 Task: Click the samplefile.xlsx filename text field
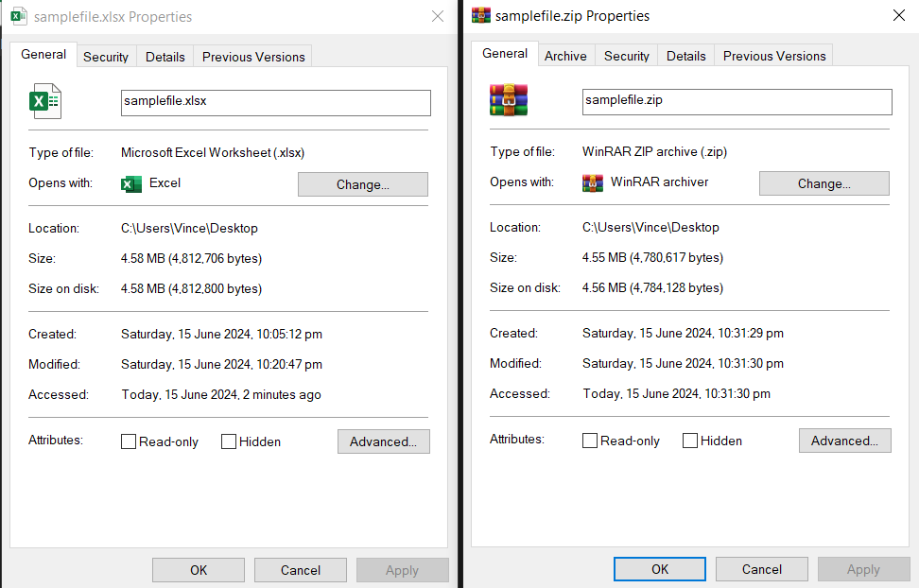(275, 102)
